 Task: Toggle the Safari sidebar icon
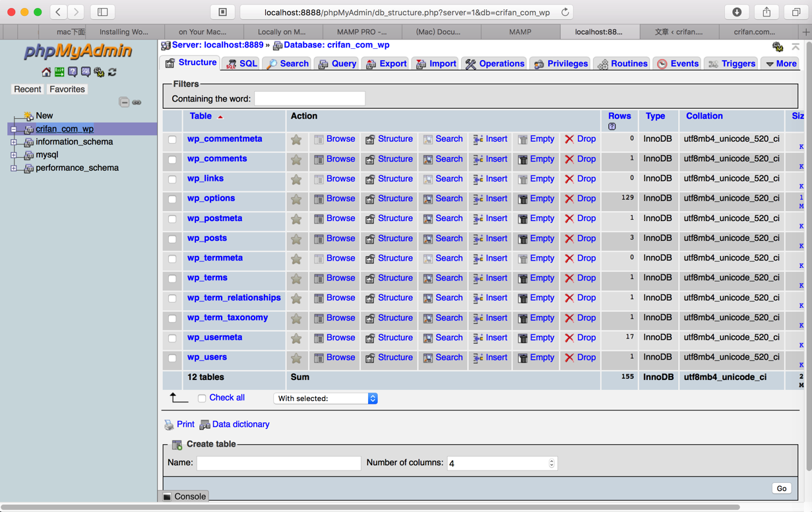tap(103, 12)
